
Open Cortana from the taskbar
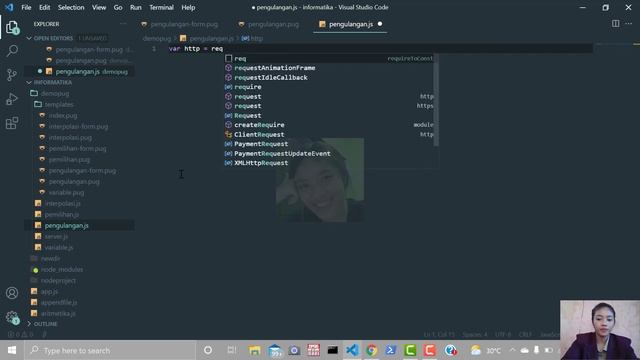tap(208, 350)
